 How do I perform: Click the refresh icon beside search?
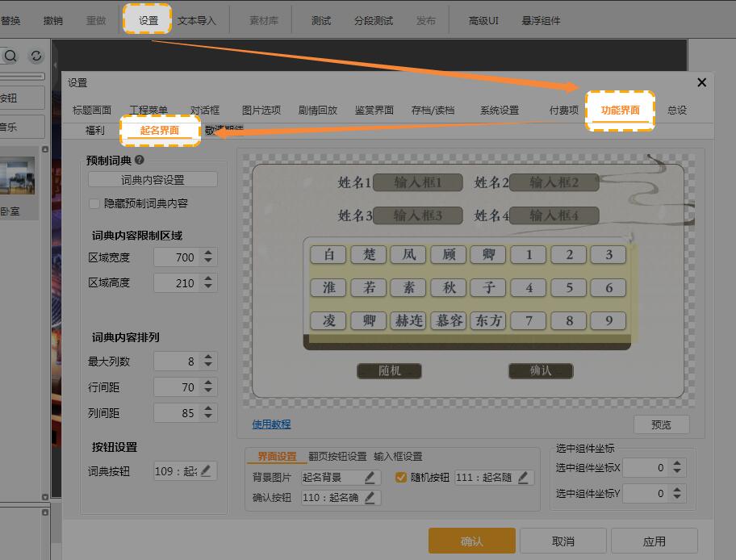(x=36, y=56)
